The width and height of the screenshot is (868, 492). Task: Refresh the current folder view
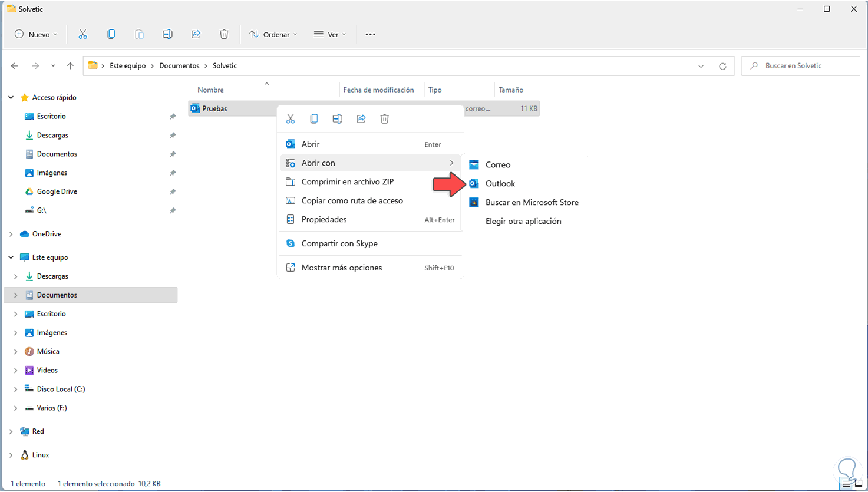pos(722,66)
